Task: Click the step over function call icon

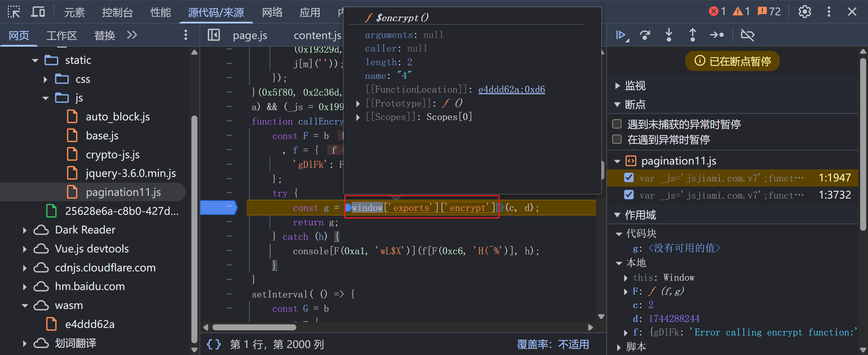Action: point(645,35)
